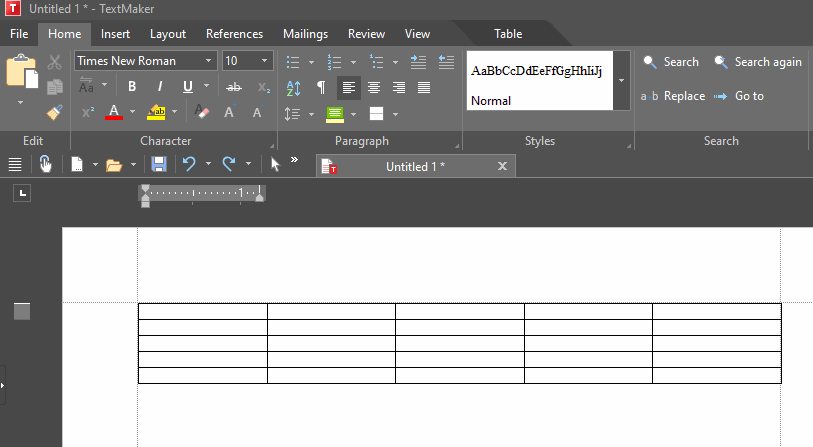Toggle formatting marks (pilcrow) display
813x447 pixels.
tap(320, 88)
